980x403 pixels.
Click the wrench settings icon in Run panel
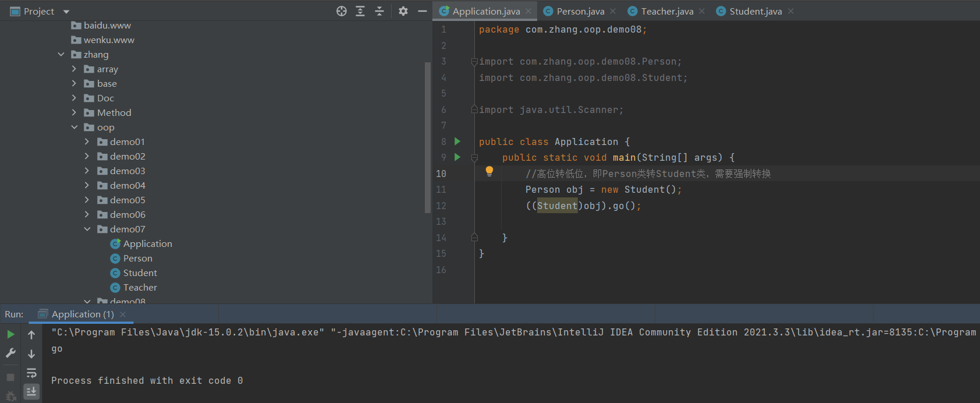pos(10,353)
